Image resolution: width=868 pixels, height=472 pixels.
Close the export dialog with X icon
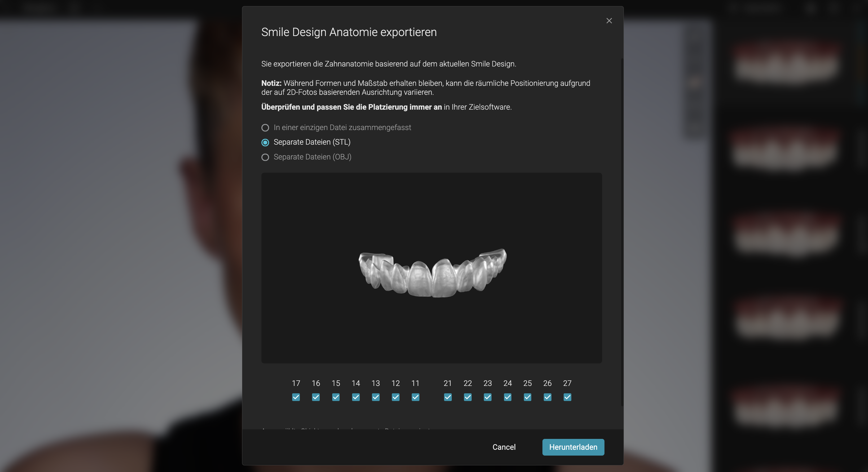click(609, 21)
